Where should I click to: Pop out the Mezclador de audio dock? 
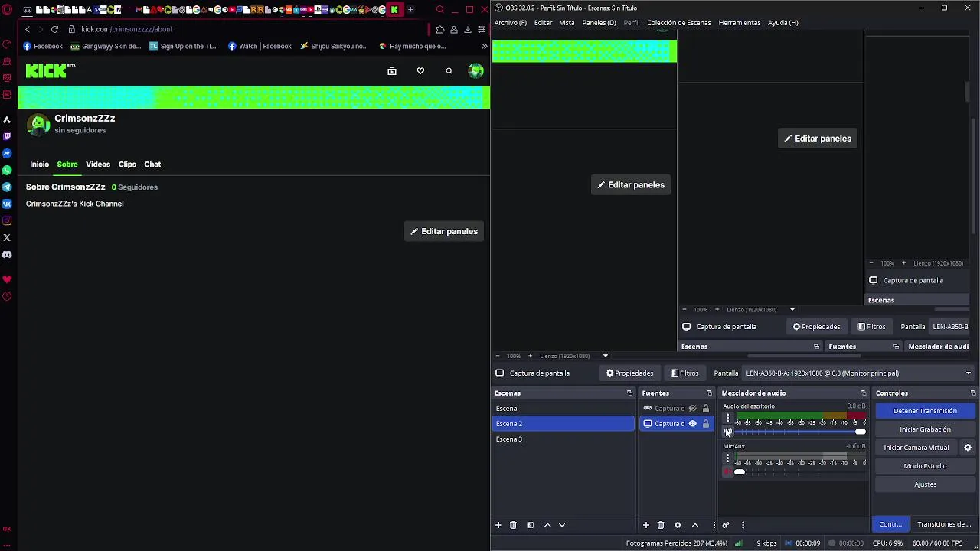pos(863,393)
